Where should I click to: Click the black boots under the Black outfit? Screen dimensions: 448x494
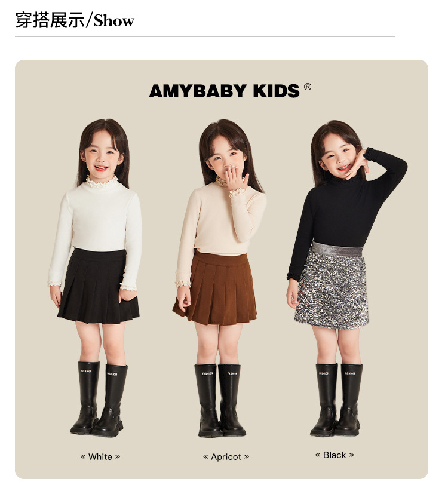pyautogui.click(x=336, y=400)
